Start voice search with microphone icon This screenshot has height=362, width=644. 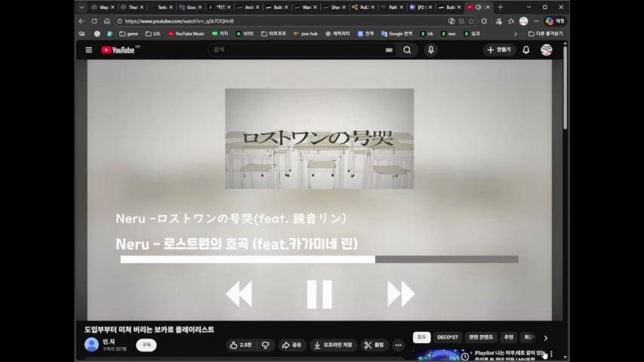tap(431, 50)
